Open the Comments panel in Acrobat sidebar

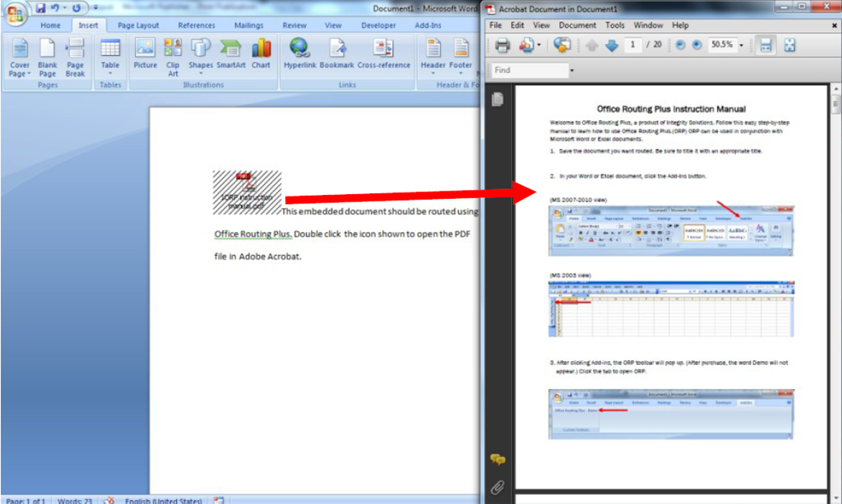point(497,460)
